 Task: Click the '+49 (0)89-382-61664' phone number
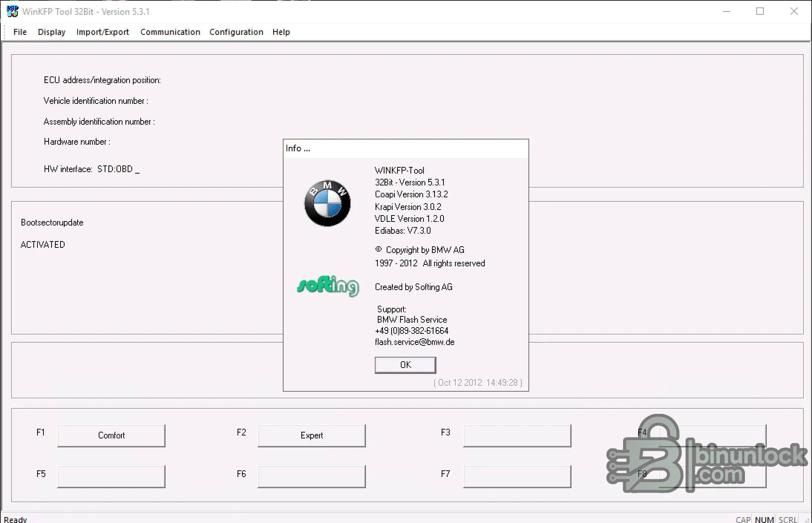coord(412,331)
